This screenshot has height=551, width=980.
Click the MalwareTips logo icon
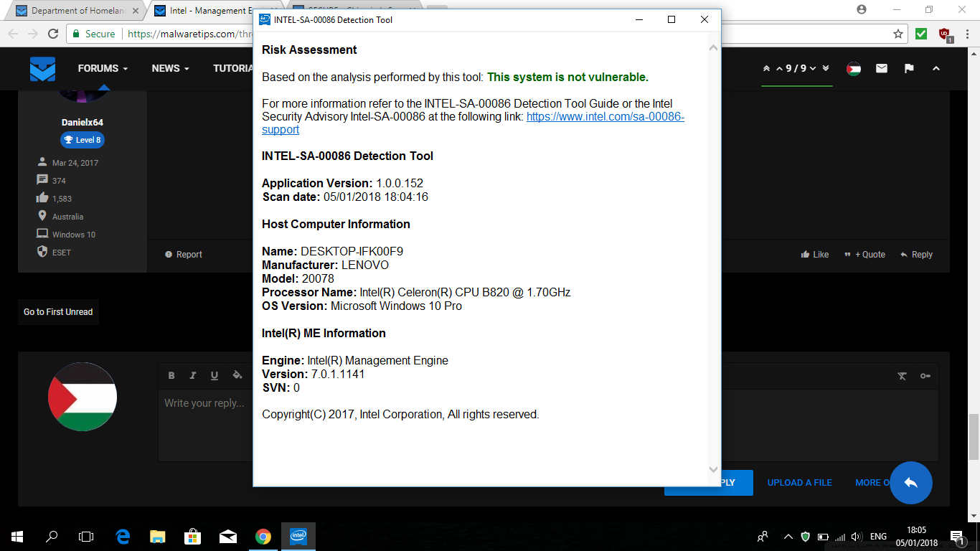point(42,69)
